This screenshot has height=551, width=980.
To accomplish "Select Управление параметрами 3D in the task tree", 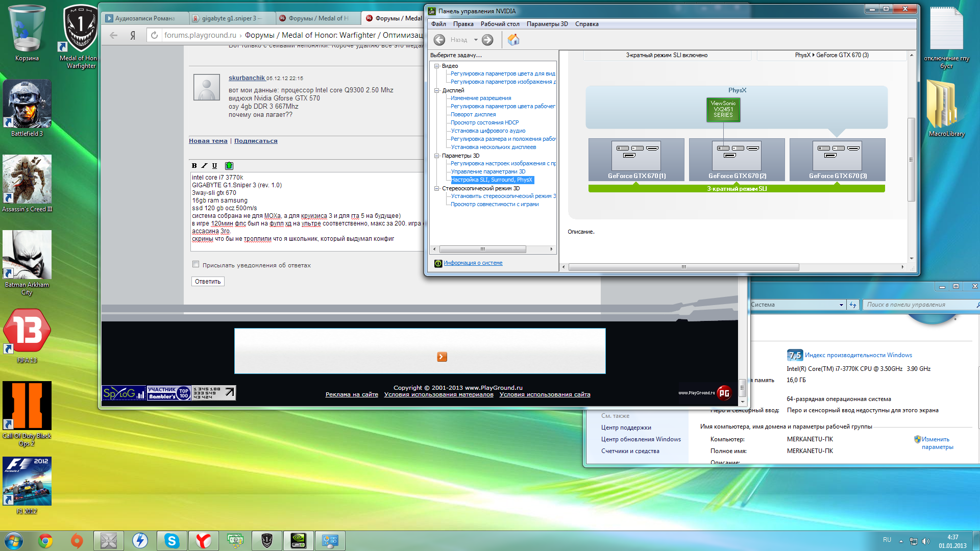I will pyautogui.click(x=488, y=171).
